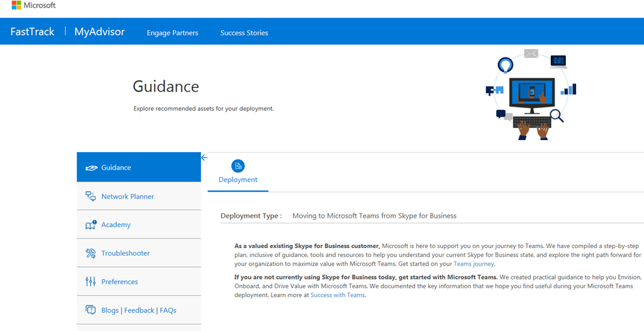Image resolution: width=644 pixels, height=331 pixels.
Task: Open Blogs in the sidebar
Action: (110, 310)
